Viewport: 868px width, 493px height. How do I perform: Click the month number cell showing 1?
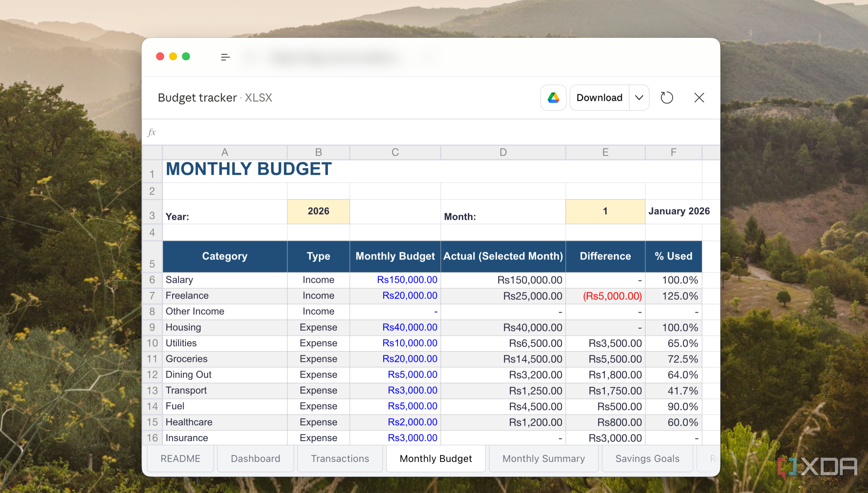point(605,211)
